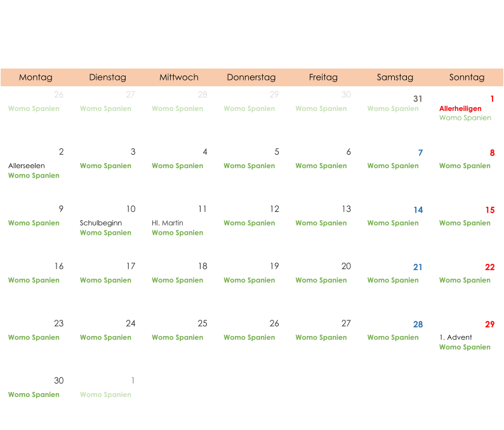Select the blue date number 14
504x430 pixels.
click(418, 210)
